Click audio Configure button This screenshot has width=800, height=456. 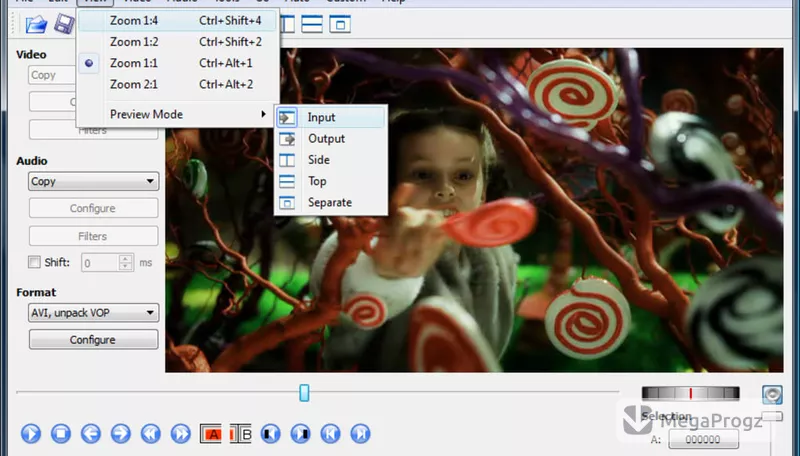(x=93, y=208)
